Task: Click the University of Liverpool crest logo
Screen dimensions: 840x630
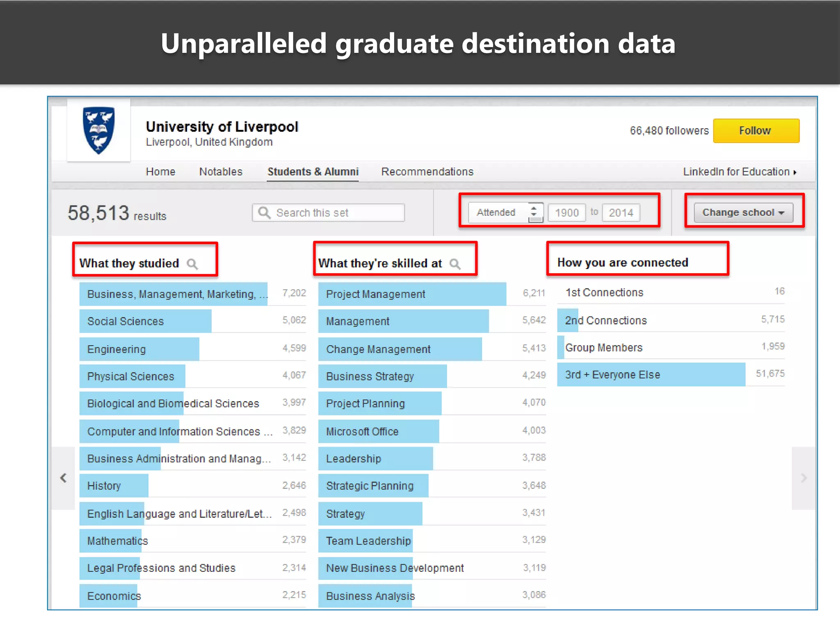Action: (x=98, y=130)
